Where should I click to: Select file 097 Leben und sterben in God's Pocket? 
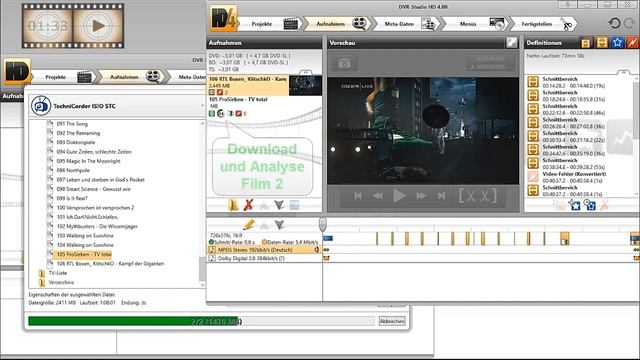[100, 180]
